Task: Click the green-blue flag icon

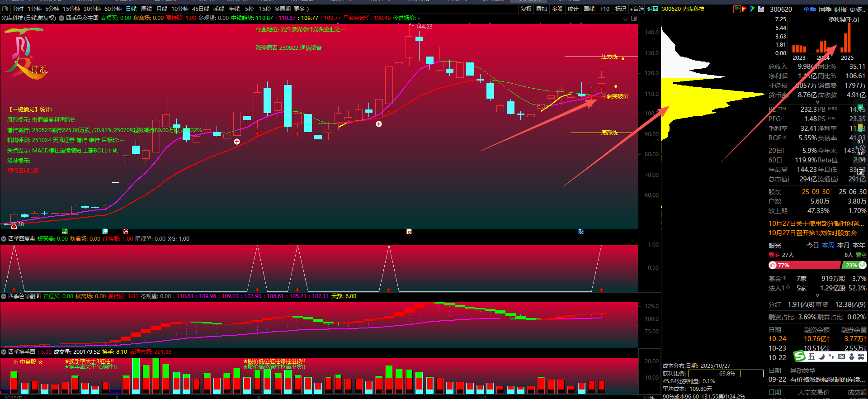Action: [x=753, y=9]
